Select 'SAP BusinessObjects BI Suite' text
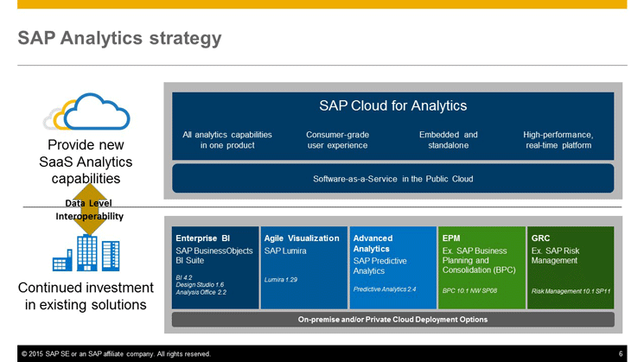644x362 pixels. click(214, 255)
